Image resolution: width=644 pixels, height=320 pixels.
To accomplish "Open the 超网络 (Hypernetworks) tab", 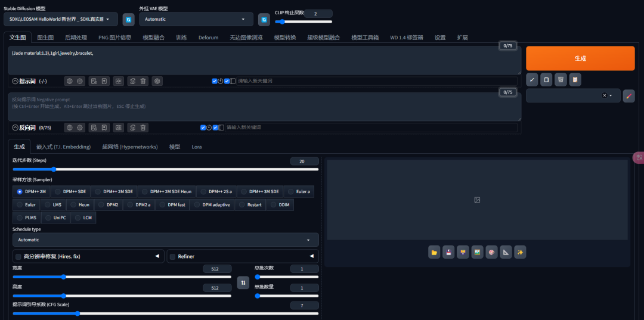I will [x=130, y=147].
